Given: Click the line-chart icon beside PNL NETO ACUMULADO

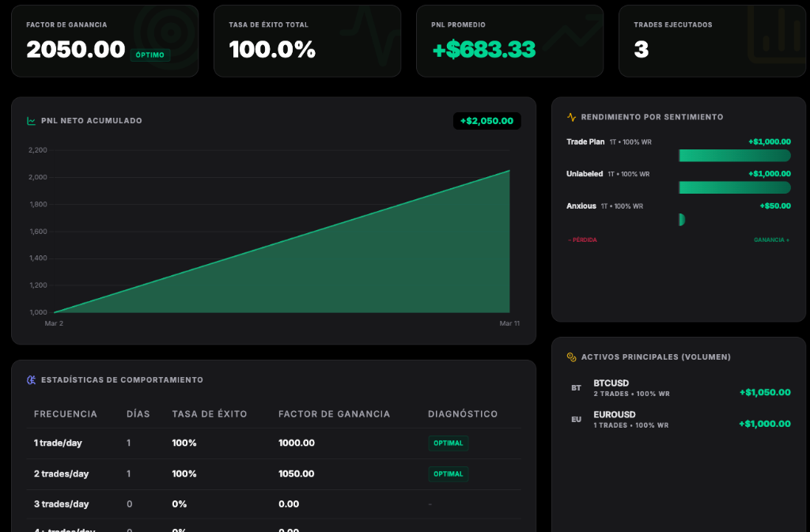Looking at the screenshot, I should click(x=30, y=120).
